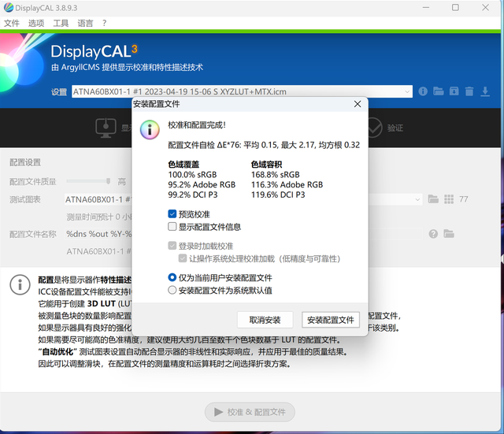Open the 工具 menu
The height and width of the screenshot is (434, 504).
click(61, 23)
